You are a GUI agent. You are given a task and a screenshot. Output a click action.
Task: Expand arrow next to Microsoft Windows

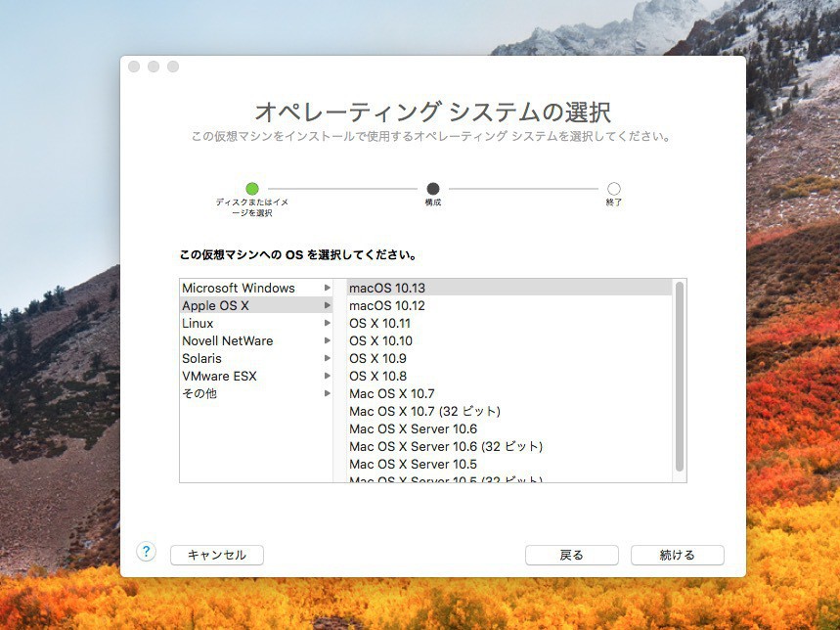pyautogui.click(x=327, y=288)
